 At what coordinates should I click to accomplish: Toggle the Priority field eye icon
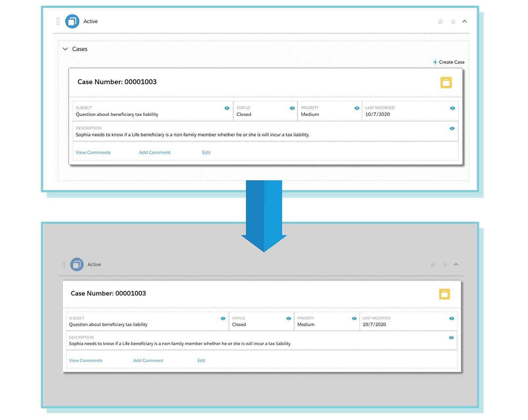(x=357, y=108)
